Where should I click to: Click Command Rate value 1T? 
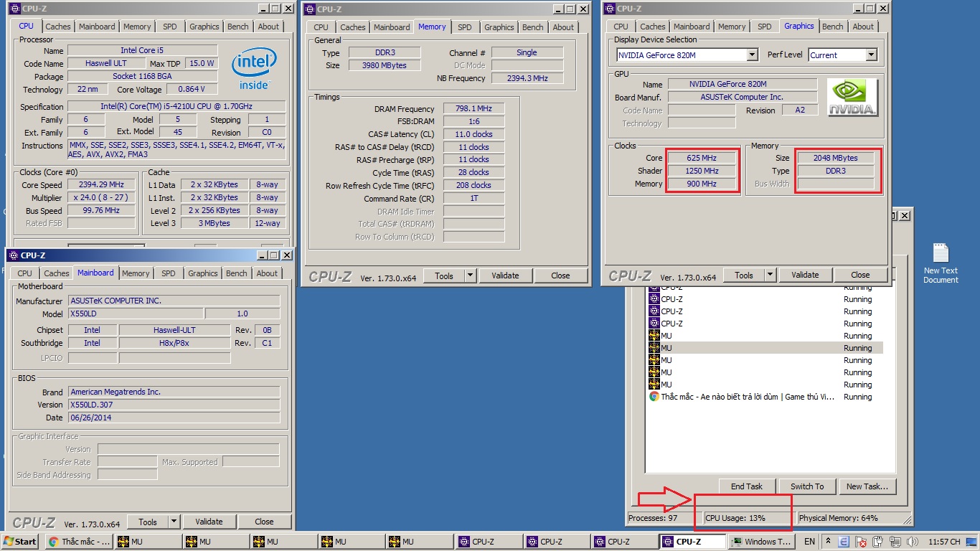pyautogui.click(x=473, y=198)
